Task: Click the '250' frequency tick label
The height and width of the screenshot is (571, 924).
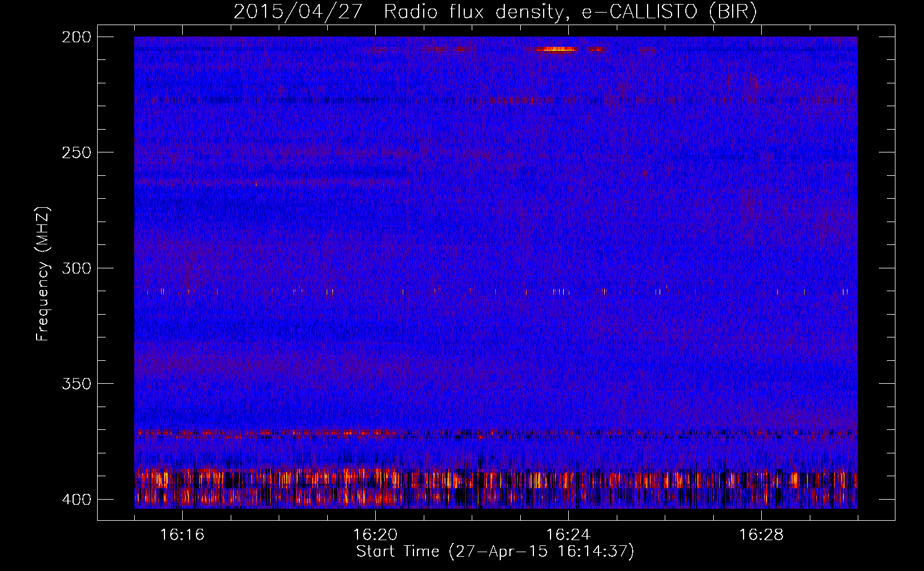Action: (x=76, y=152)
